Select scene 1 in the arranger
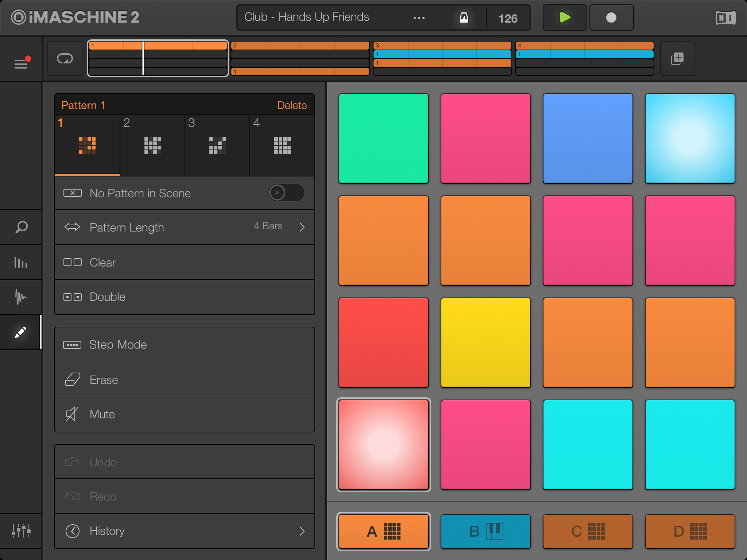This screenshot has height=560, width=747. click(x=158, y=58)
